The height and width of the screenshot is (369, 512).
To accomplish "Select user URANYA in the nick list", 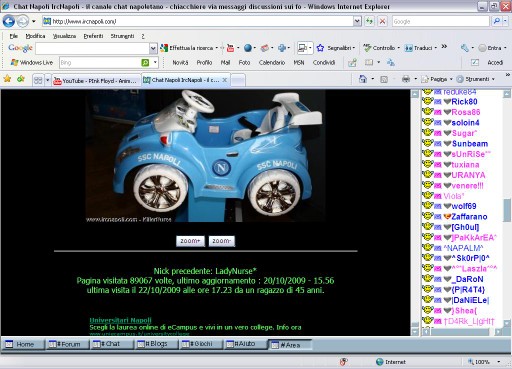I will [x=468, y=175].
